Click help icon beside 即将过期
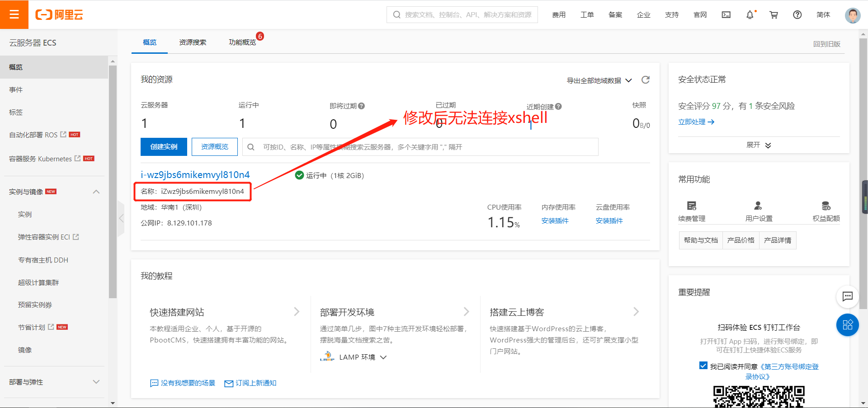 click(361, 106)
